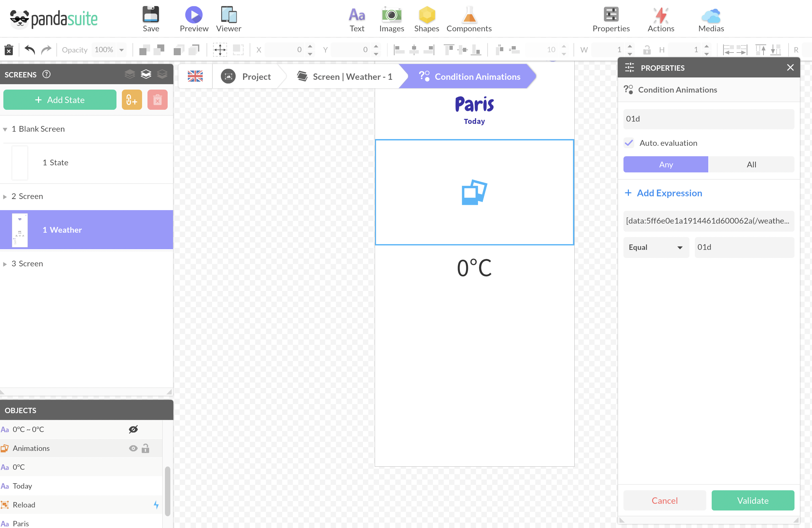Click the move/position crosshair icon

click(220, 50)
